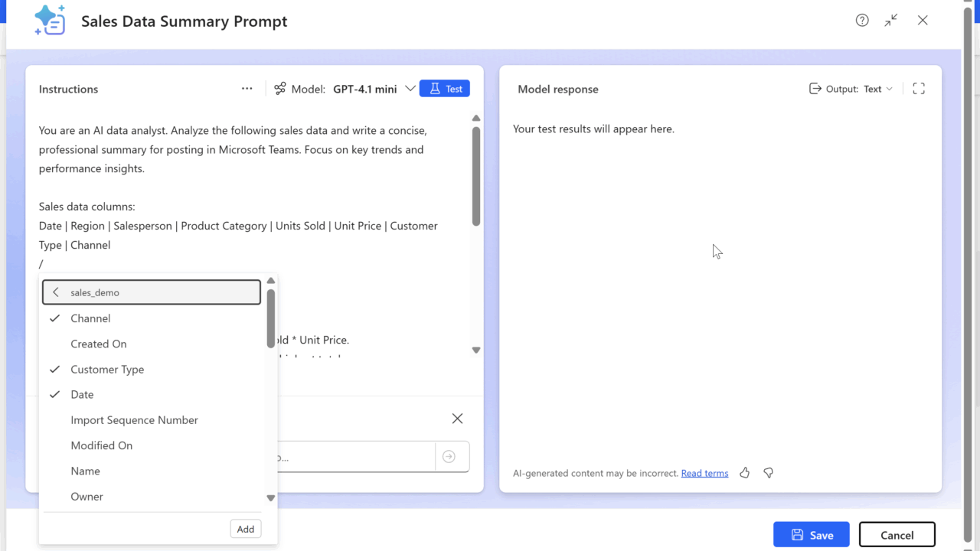
Task: Click the thumbs down feedback icon
Action: click(769, 473)
